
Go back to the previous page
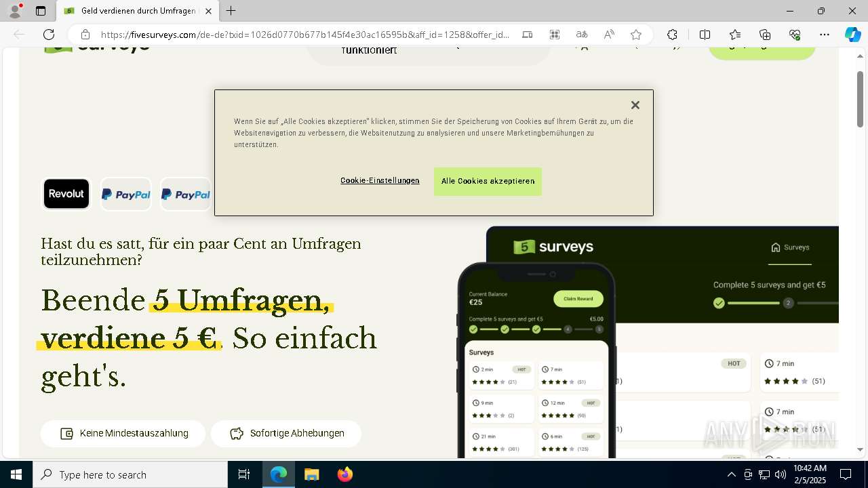click(x=19, y=35)
